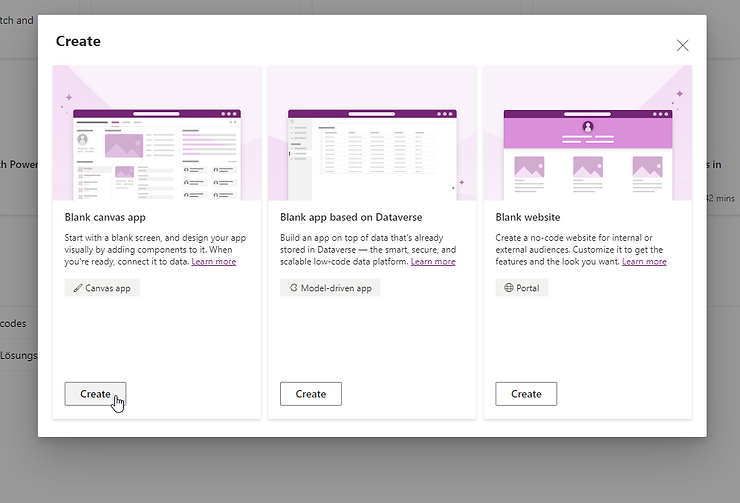Click the Create dialog heading
This screenshot has height=503, width=740.
pyautogui.click(x=78, y=42)
